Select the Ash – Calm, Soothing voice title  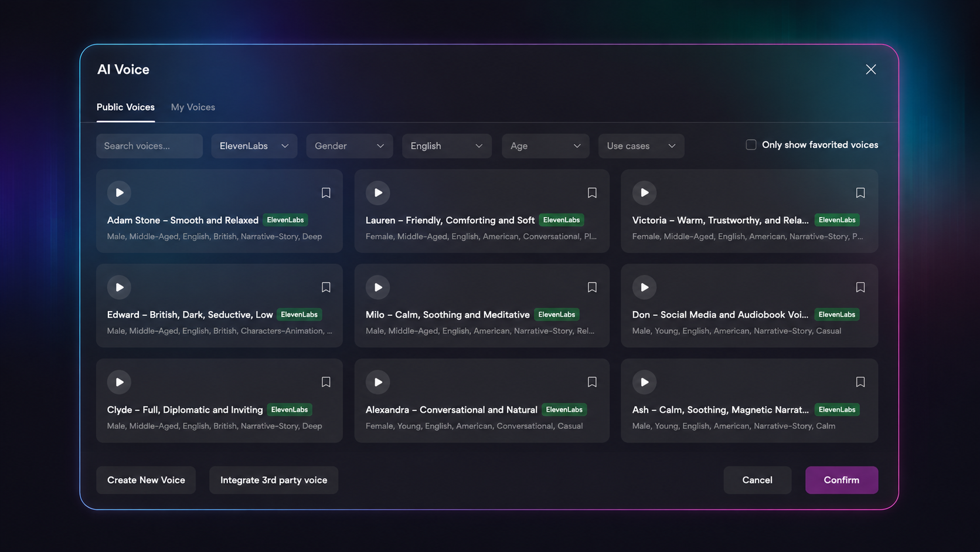point(720,410)
